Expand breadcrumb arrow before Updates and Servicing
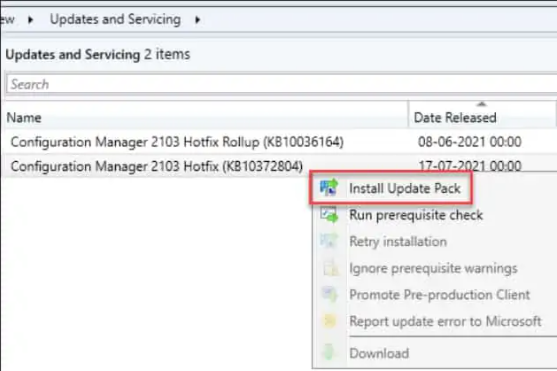 pyautogui.click(x=31, y=20)
